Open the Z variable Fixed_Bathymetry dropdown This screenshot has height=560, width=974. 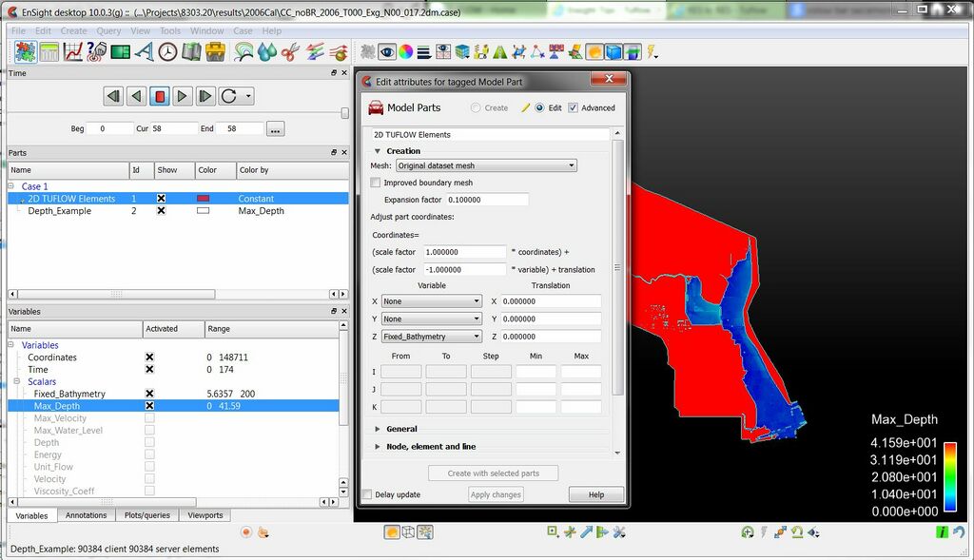[432, 337]
